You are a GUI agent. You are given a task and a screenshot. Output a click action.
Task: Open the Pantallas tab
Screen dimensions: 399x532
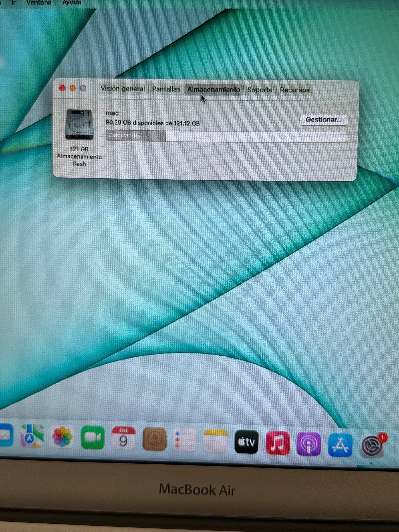pyautogui.click(x=166, y=89)
